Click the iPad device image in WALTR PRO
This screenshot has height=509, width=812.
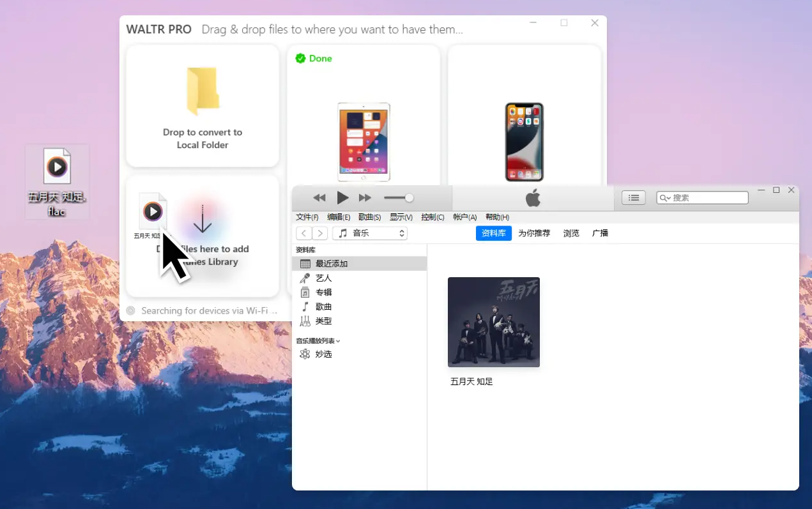[x=364, y=142]
